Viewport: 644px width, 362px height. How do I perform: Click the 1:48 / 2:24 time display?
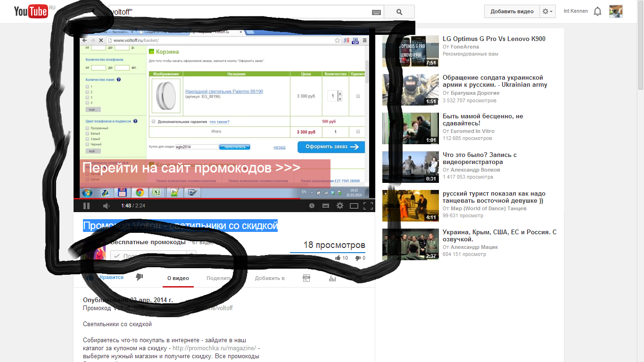point(133,206)
